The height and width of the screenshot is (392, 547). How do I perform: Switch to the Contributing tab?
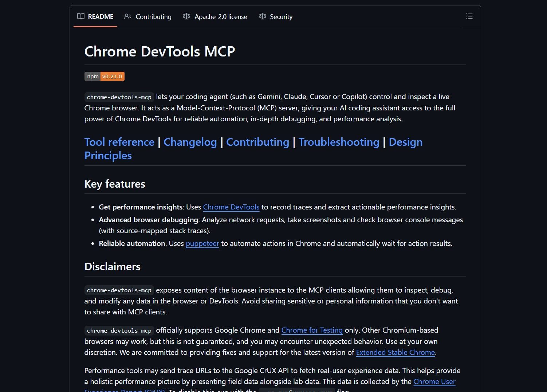tap(147, 17)
